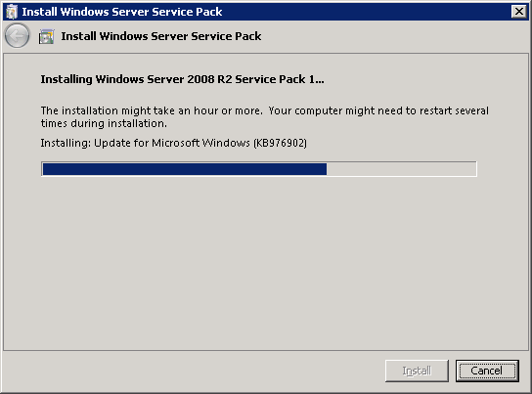The image size is (532, 394).
Task: Click the service pack icon beside the header
Action: 47,36
